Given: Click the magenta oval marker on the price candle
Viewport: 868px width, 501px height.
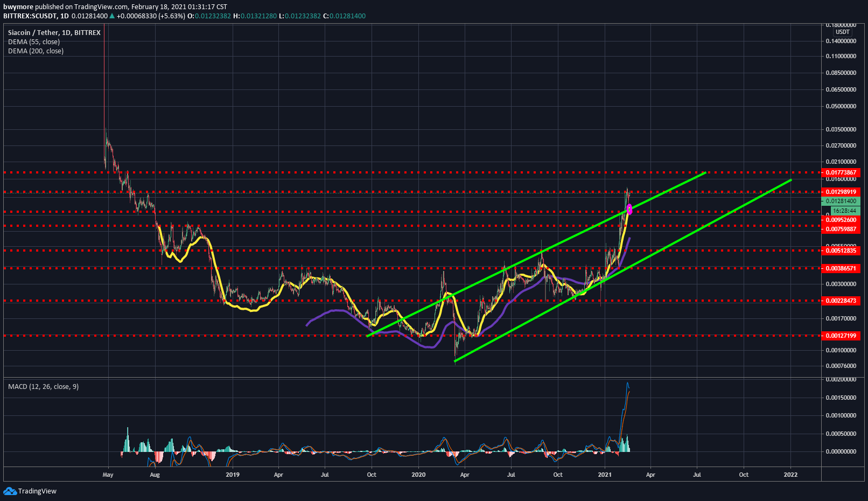Looking at the screenshot, I should (x=629, y=209).
